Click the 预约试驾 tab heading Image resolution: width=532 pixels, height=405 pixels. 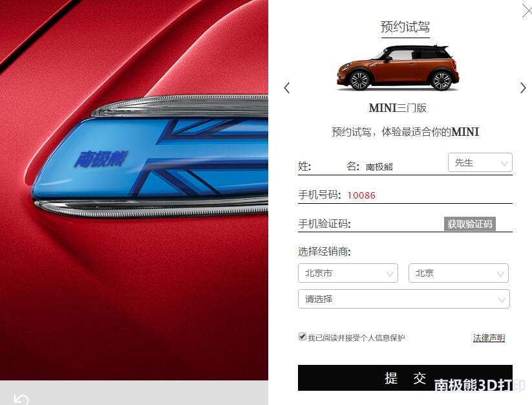tap(405, 27)
